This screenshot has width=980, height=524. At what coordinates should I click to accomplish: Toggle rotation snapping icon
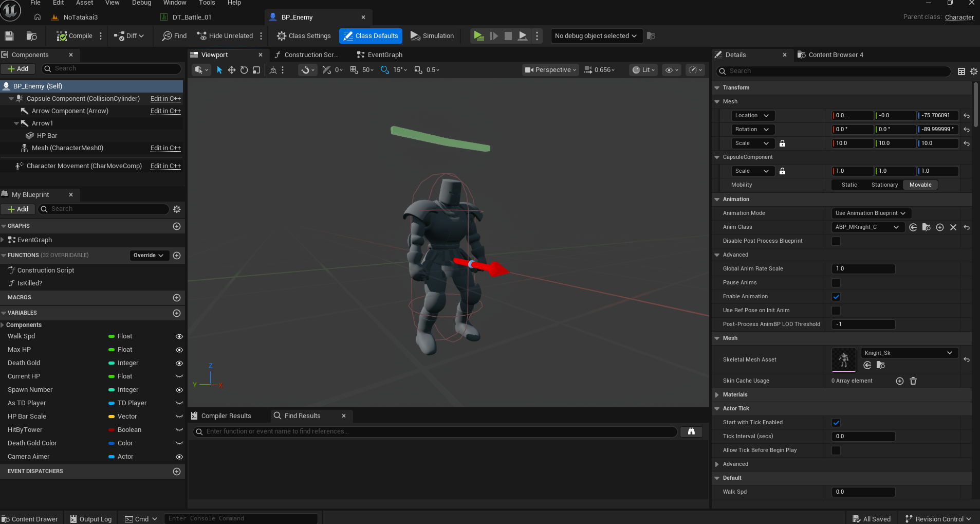(x=384, y=70)
